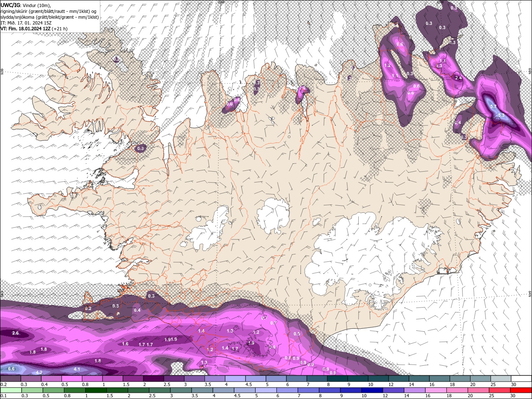Pick the dark purple 2 swatch on the snow scale
This screenshot has height=399, width=532.
pyautogui.click(x=153, y=379)
